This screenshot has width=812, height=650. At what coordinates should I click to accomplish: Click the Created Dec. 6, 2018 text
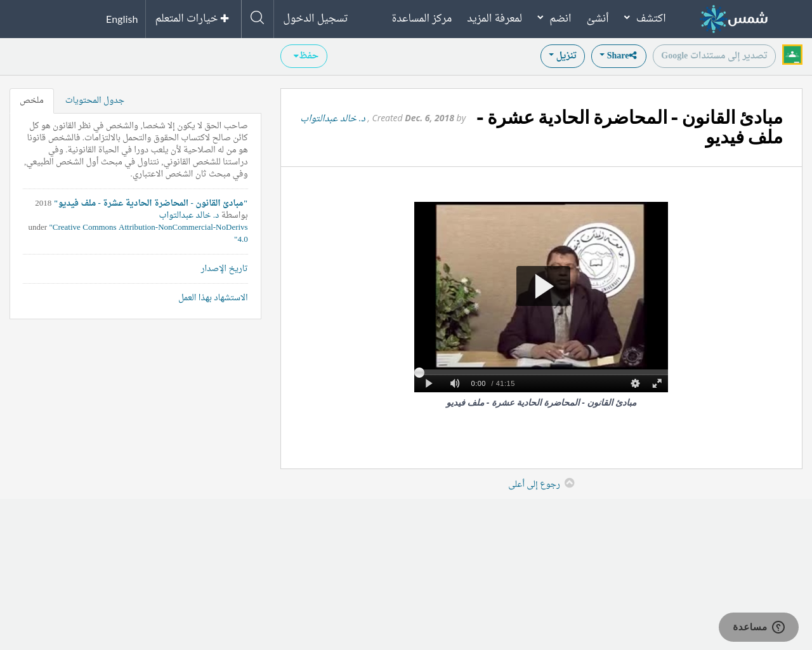tap(413, 118)
